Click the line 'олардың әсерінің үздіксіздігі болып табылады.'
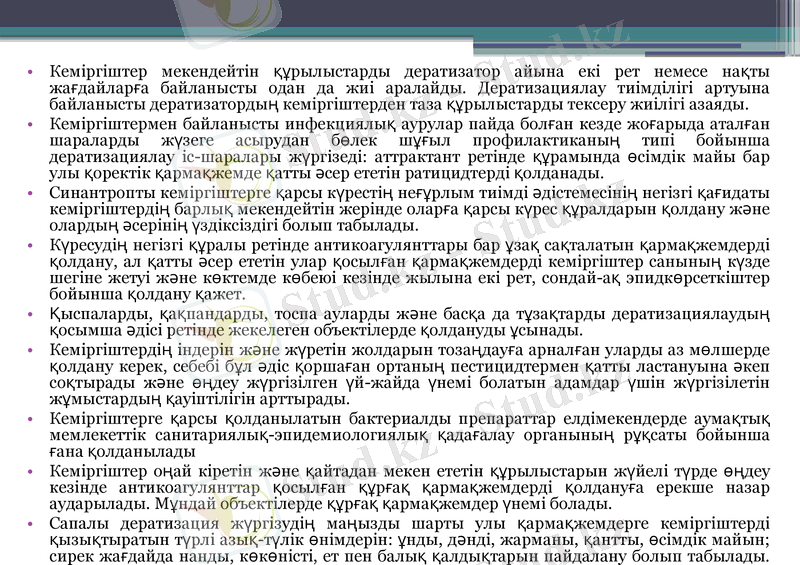 tap(234, 226)
